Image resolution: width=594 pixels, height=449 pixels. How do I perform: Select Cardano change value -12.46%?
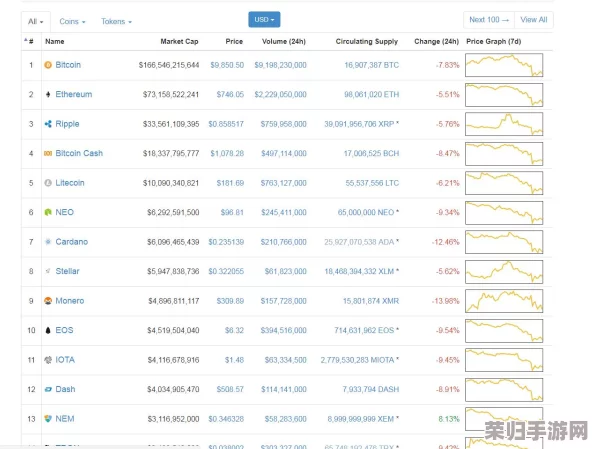[446, 242]
